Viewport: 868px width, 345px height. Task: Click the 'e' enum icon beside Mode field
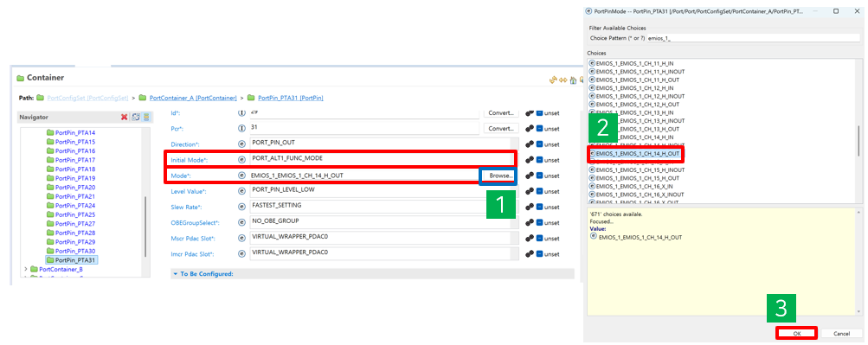(241, 176)
